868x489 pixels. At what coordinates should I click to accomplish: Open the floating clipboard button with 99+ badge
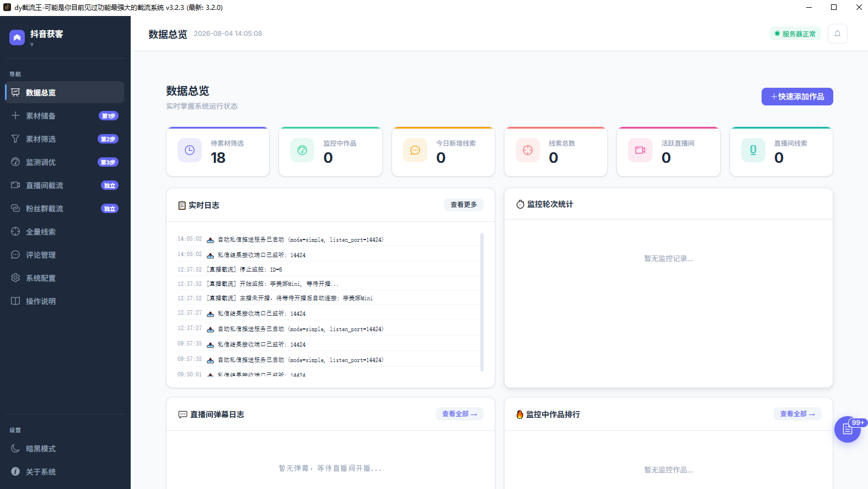[x=848, y=429]
